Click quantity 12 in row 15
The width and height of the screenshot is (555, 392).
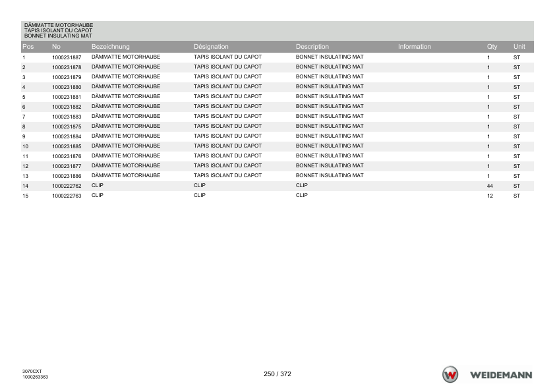(490, 196)
